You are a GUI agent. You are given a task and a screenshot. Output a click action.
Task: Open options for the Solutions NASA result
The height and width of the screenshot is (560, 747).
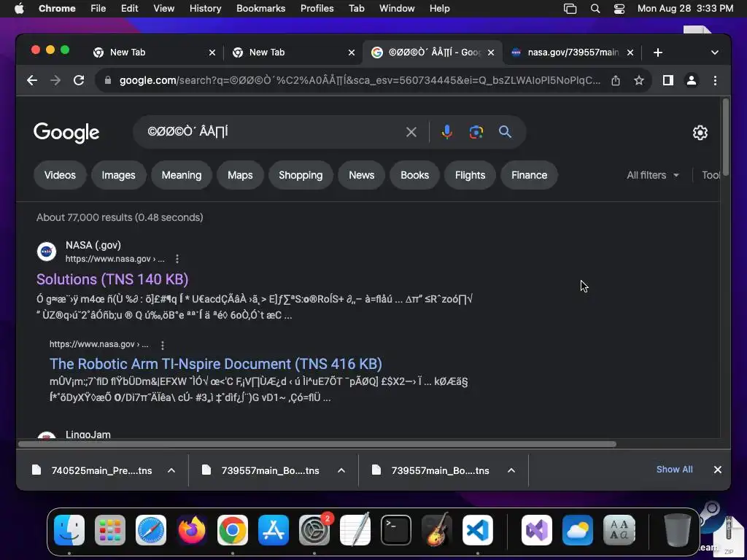tap(177, 259)
